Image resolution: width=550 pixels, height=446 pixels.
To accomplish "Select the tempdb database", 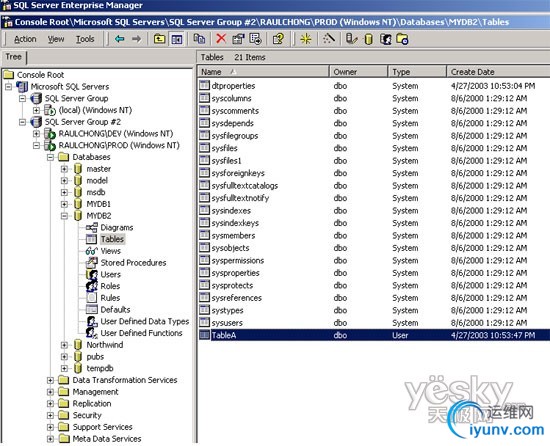I will click(x=100, y=369).
